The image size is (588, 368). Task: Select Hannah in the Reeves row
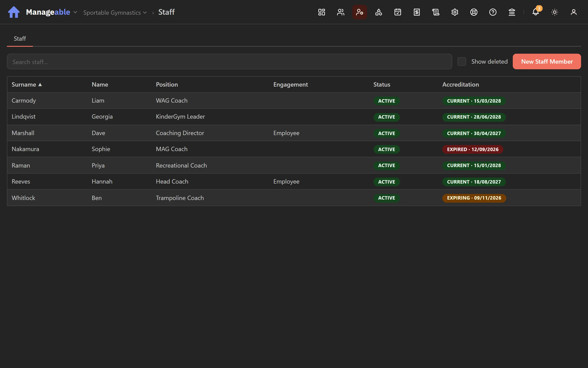click(x=102, y=182)
